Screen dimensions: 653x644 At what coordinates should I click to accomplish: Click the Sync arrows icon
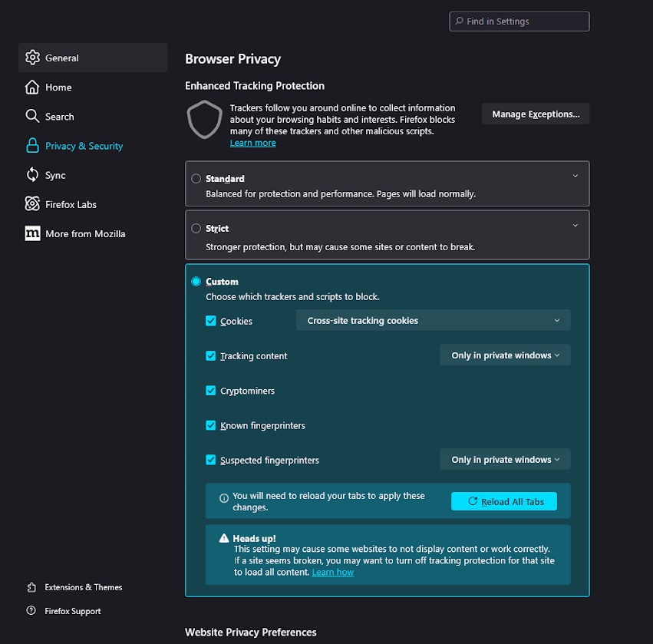click(32, 175)
